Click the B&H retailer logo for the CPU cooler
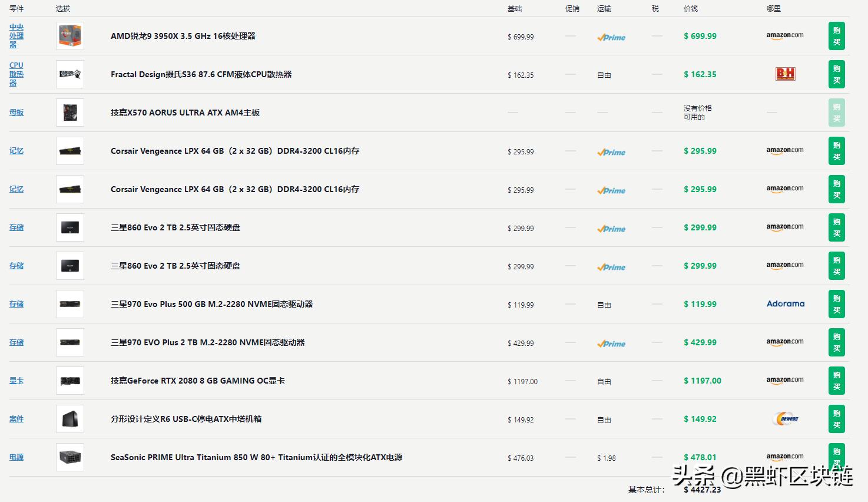 point(786,74)
